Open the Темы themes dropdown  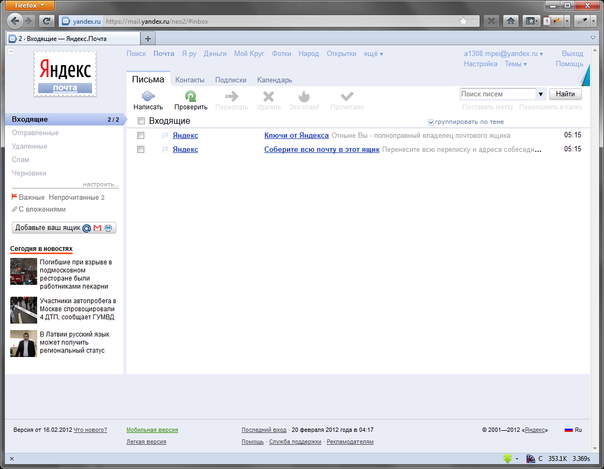click(515, 64)
